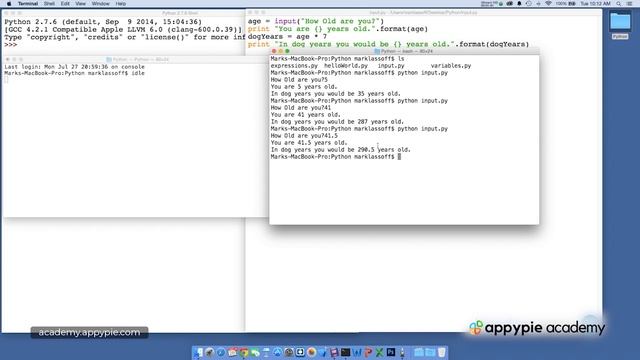Minimize the front bash terminal window
640x360 pixels.
pos(280,51)
